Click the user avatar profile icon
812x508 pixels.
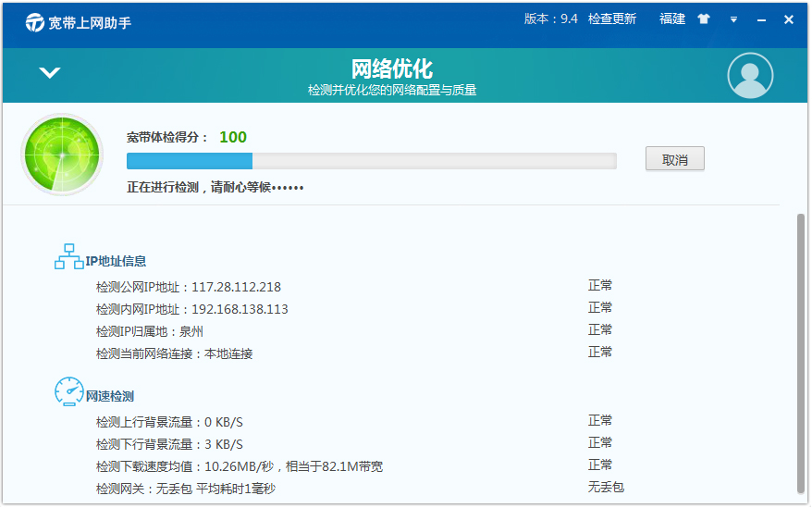pyautogui.click(x=750, y=76)
